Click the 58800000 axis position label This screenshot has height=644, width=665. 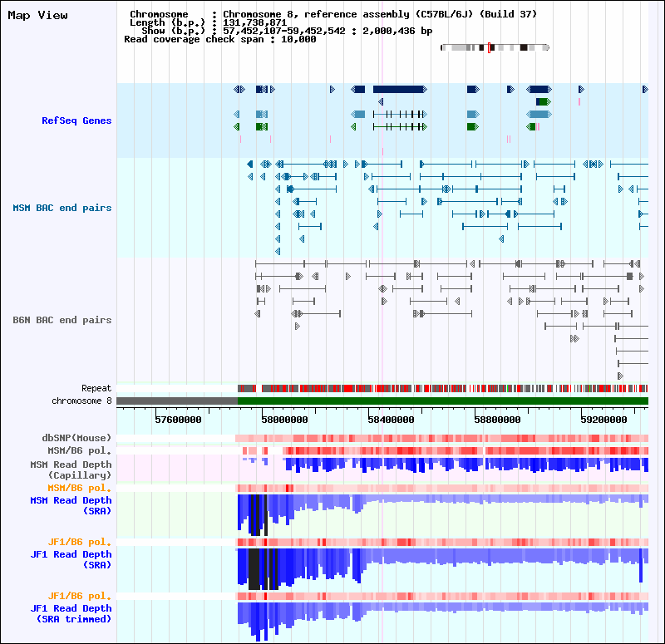click(x=497, y=420)
